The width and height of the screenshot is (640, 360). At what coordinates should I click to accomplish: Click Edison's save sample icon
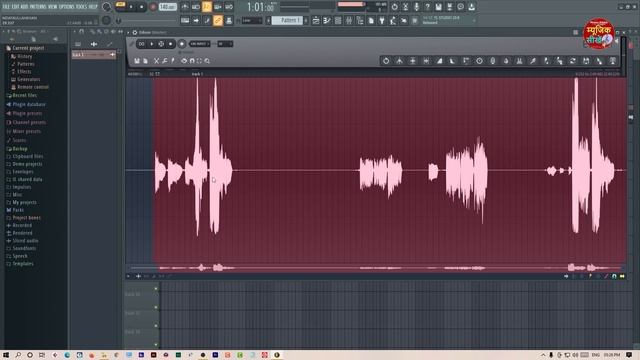137,61
